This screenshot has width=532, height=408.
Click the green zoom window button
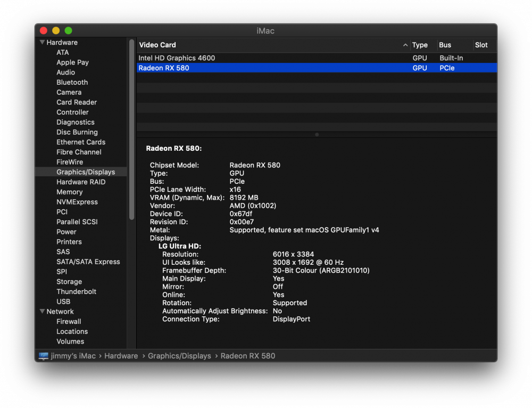tap(68, 30)
